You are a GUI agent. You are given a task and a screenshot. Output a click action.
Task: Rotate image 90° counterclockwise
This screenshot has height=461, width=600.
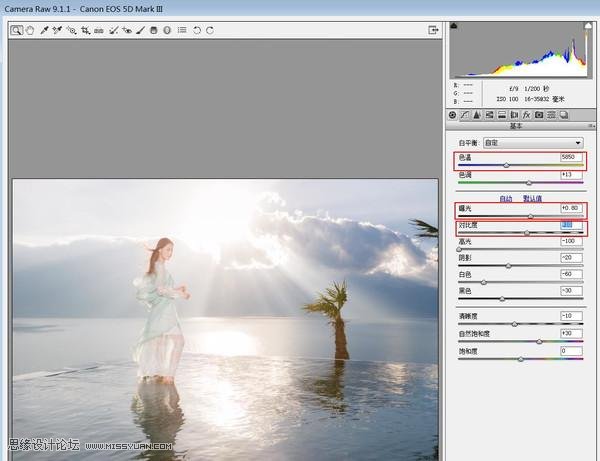pyautogui.click(x=196, y=30)
